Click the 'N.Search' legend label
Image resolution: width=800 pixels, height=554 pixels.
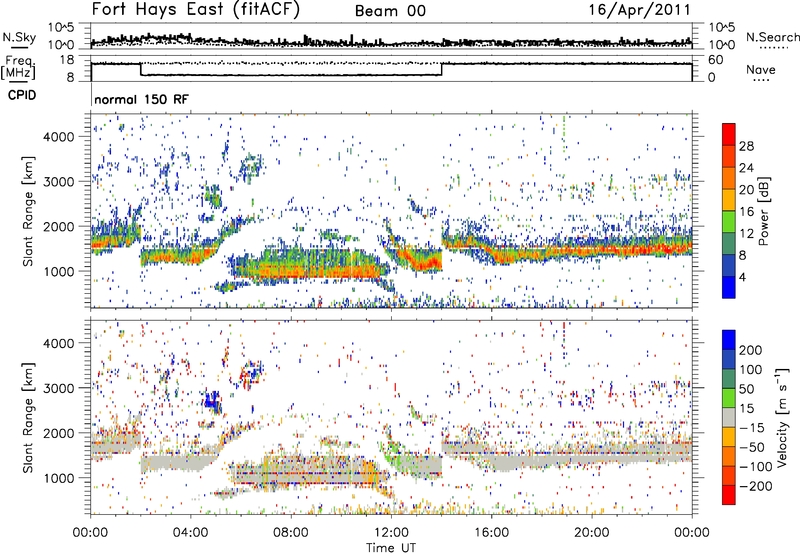pos(772,37)
